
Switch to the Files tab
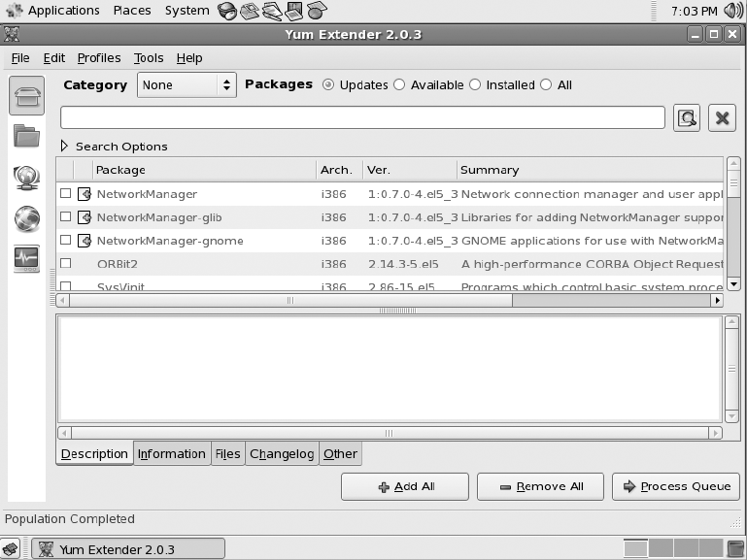[227, 454]
